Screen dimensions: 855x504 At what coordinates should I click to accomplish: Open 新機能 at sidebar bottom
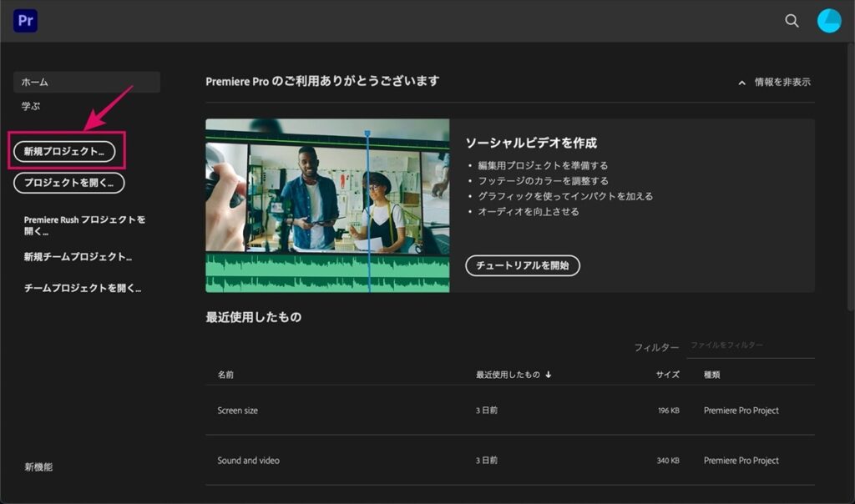click(38, 467)
